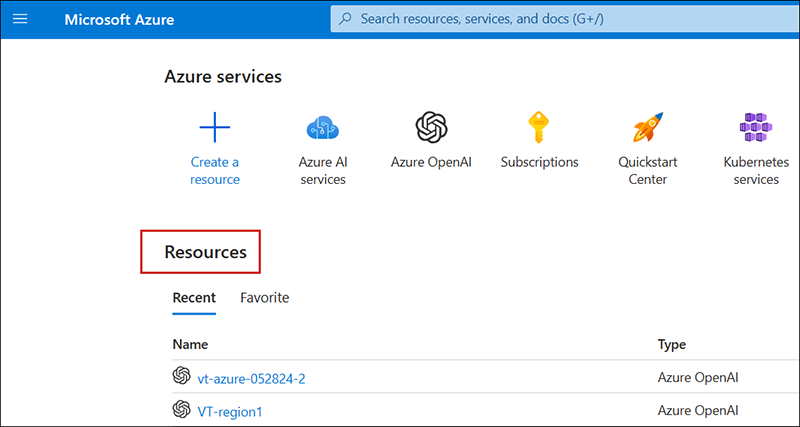This screenshot has height=427, width=800.
Task: Click the search magnifier icon
Action: point(346,19)
